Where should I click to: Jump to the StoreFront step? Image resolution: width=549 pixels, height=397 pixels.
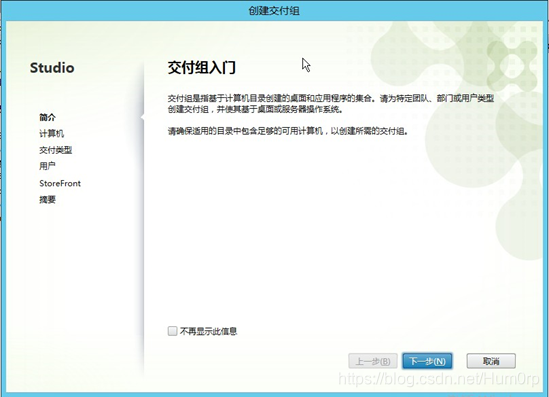60,183
